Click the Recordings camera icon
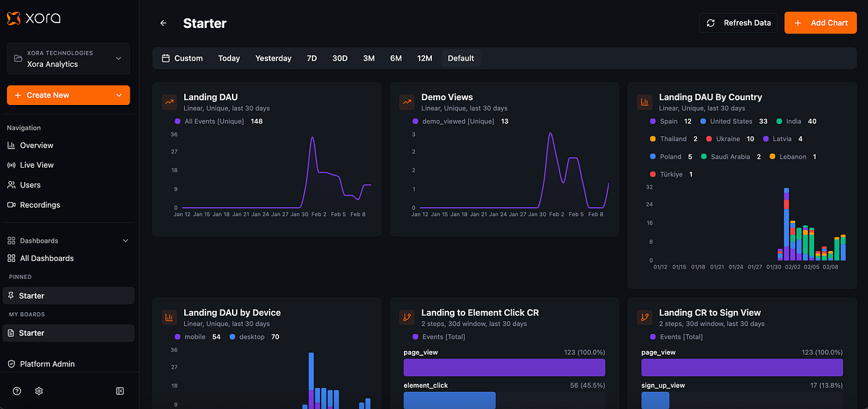Screen dimensions: 868x409 point(11,204)
